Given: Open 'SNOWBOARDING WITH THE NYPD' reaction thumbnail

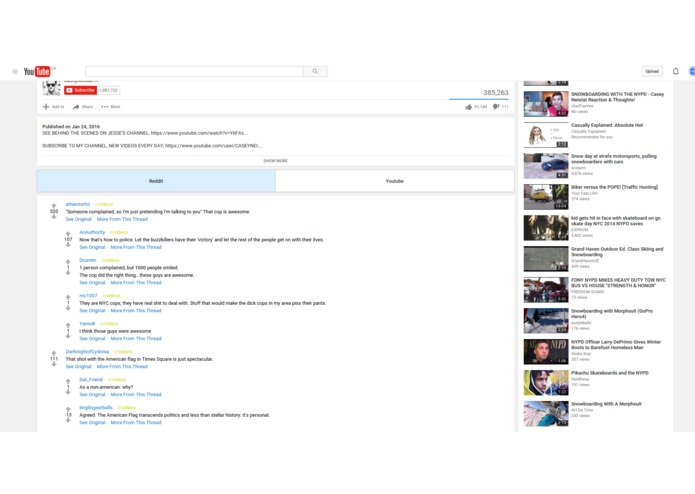Looking at the screenshot, I should 546,104.
